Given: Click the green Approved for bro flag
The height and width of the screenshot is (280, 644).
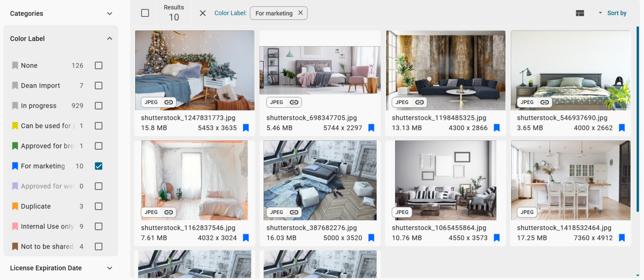Looking at the screenshot, I should click(15, 146).
